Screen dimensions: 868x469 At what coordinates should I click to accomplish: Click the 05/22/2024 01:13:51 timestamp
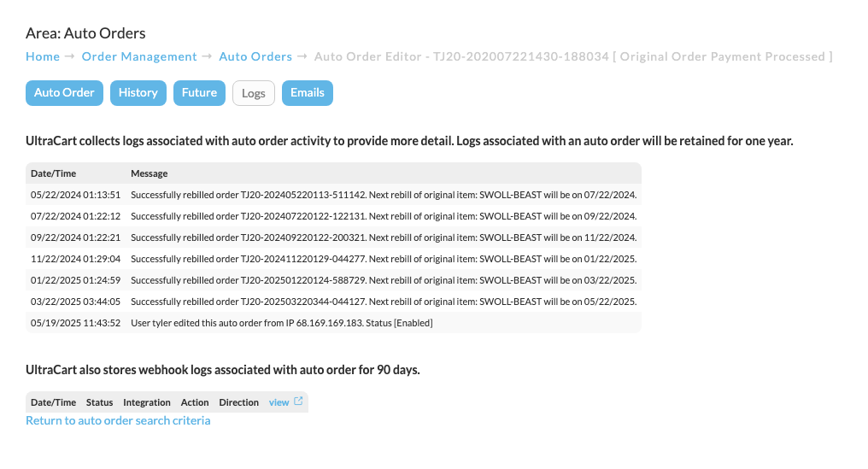75,195
